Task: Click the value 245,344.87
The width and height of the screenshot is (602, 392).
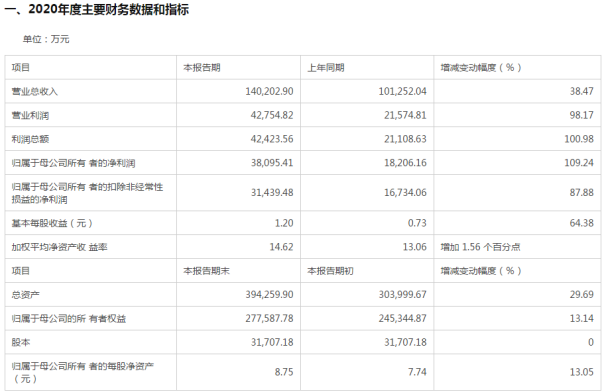Action: click(x=402, y=318)
